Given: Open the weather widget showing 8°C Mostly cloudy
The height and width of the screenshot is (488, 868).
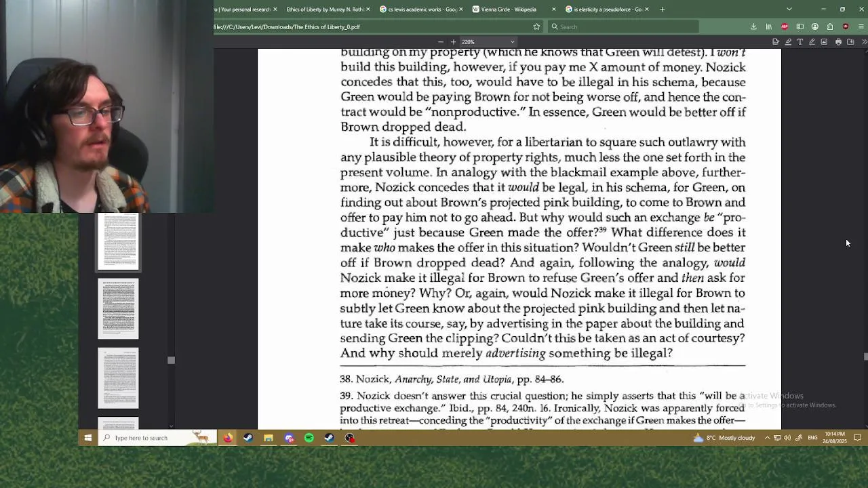Looking at the screenshot, I should (724, 438).
